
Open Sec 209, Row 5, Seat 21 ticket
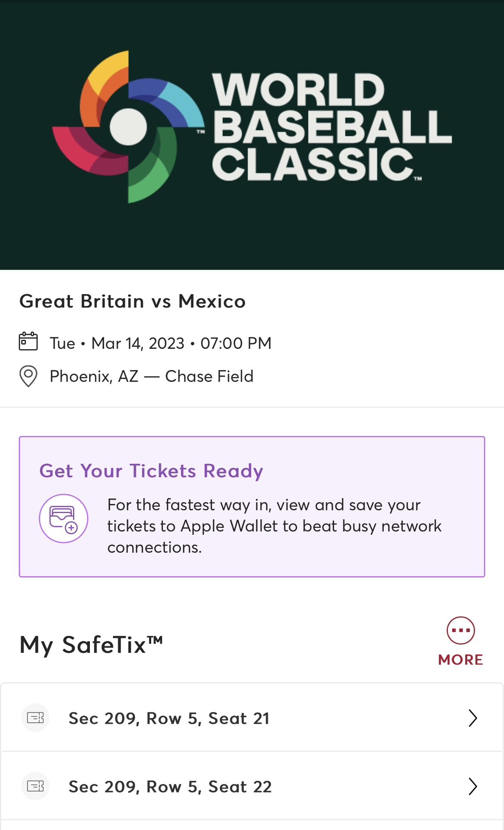point(169,718)
